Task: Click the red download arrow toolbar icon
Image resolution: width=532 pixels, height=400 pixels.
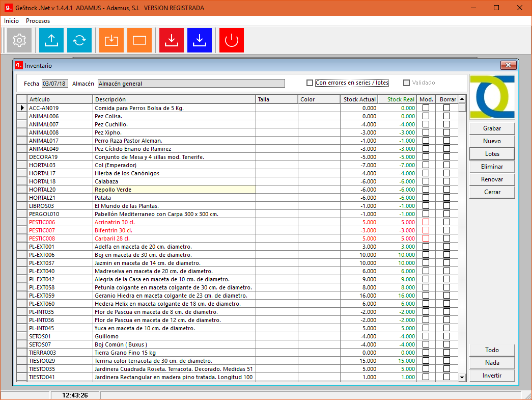Action: coord(172,40)
